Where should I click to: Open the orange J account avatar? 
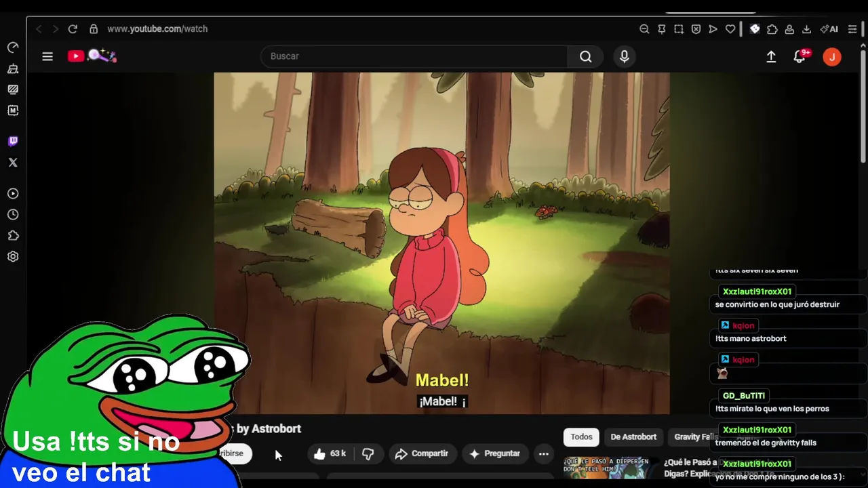tap(832, 57)
